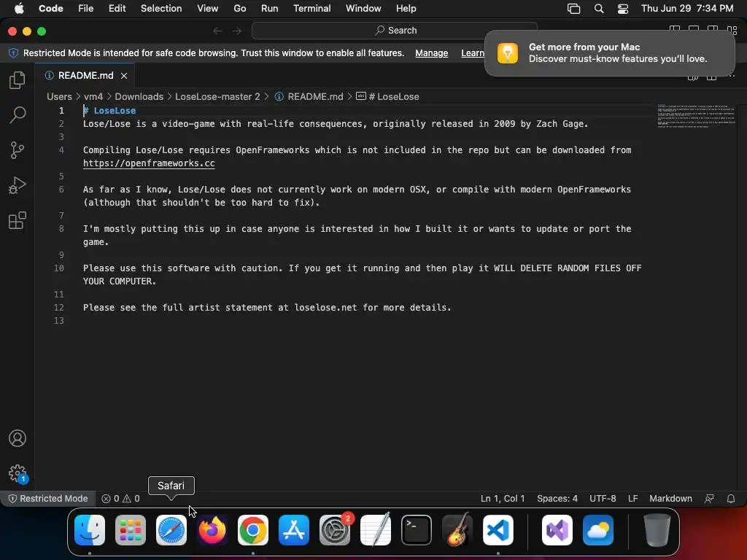Open Visual Studio purple dock icon
Viewport: 747px width, 560px height.
pos(557,530)
